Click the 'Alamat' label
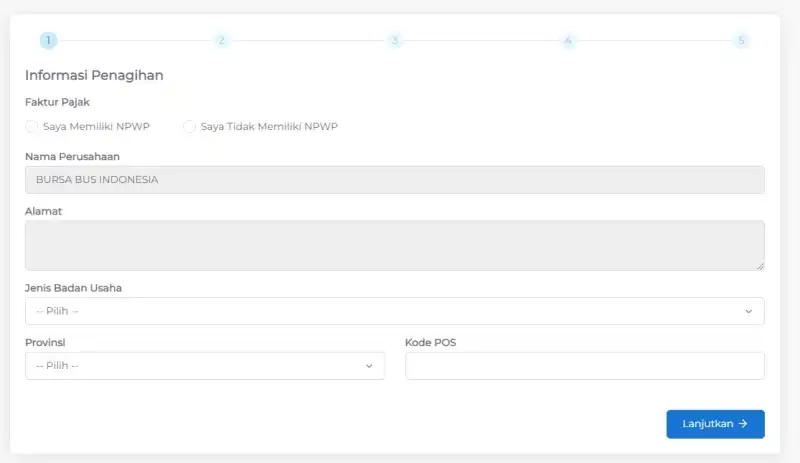 pyautogui.click(x=43, y=211)
